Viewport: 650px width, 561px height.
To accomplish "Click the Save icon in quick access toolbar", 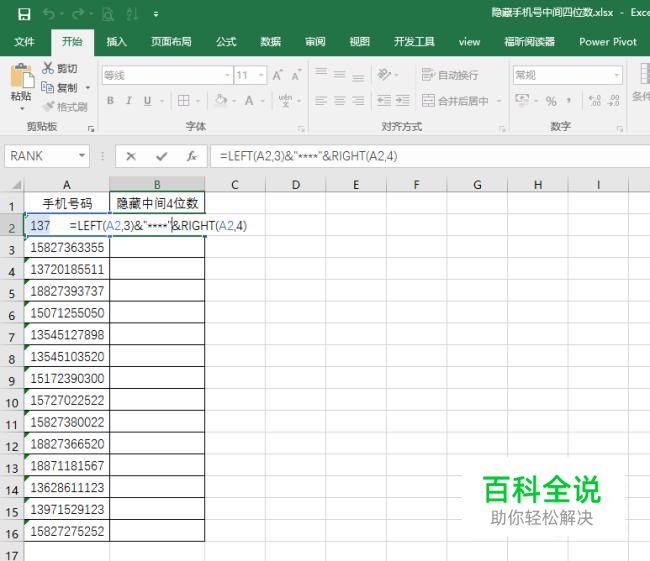I will [x=24, y=15].
